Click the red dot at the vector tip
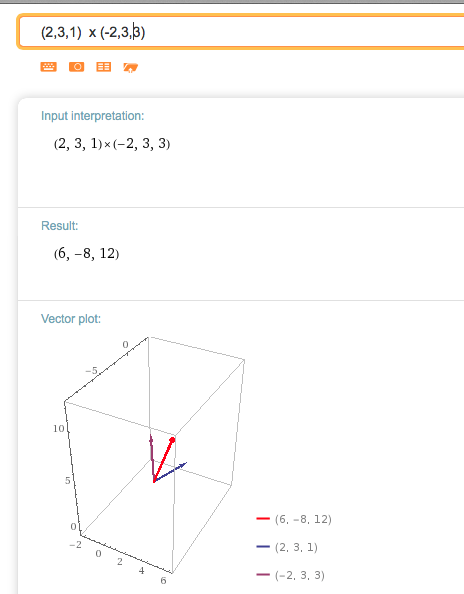 coord(172,440)
